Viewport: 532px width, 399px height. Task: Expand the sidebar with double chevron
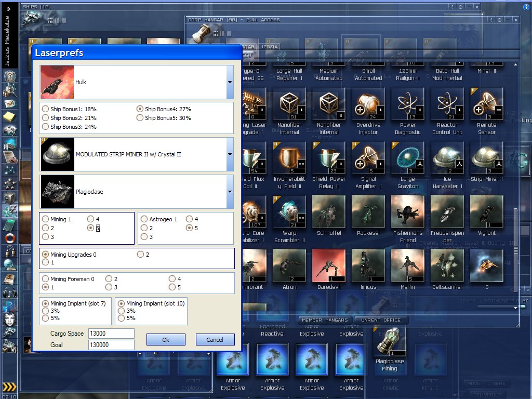(8, 9)
